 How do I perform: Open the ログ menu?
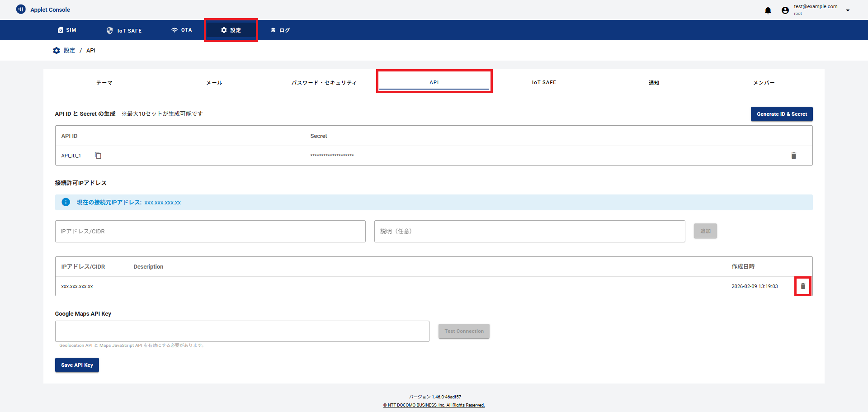(280, 30)
